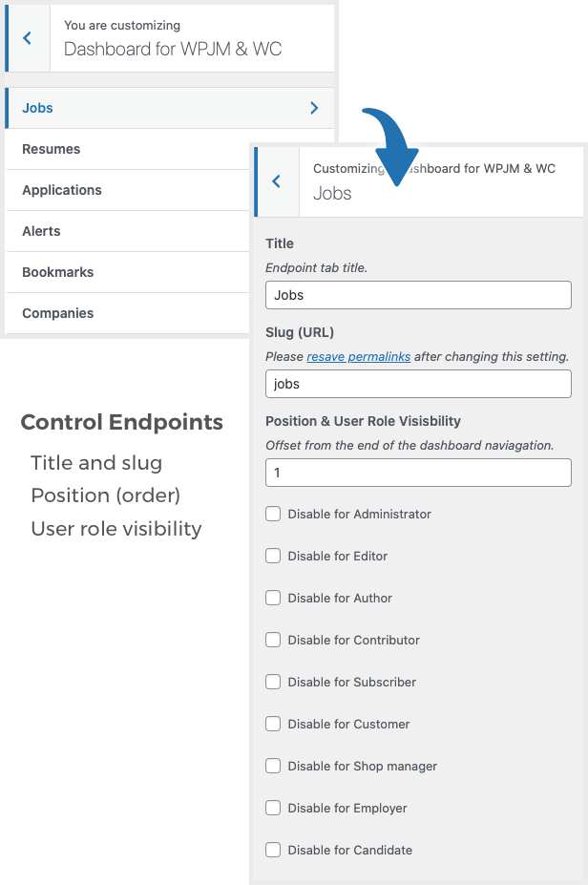The image size is (588, 885).
Task: Expand Jobs section chevron arrow
Action: click(314, 108)
